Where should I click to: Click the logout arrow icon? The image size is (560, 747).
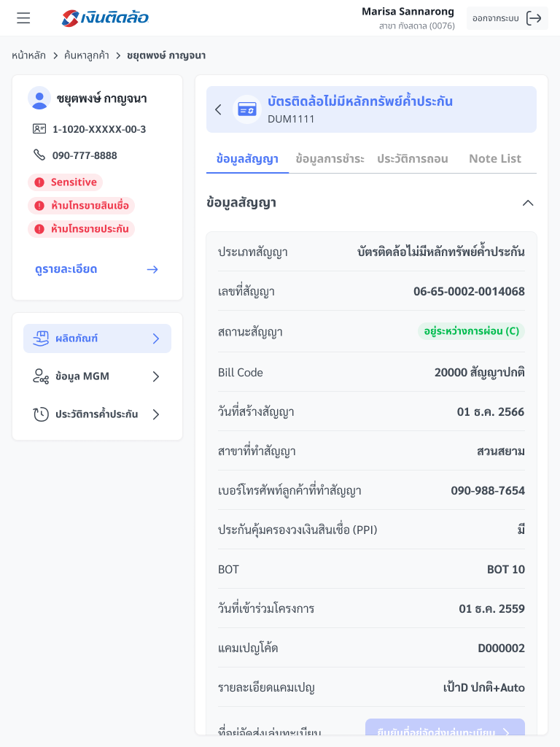pos(534,18)
